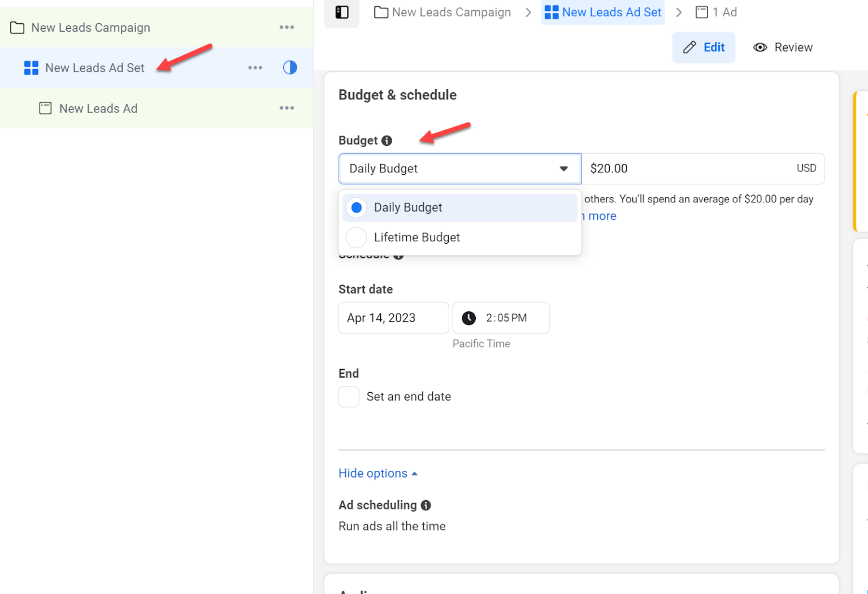Click the 2:05 PM start time field
The width and height of the screenshot is (868, 594).
coord(501,318)
